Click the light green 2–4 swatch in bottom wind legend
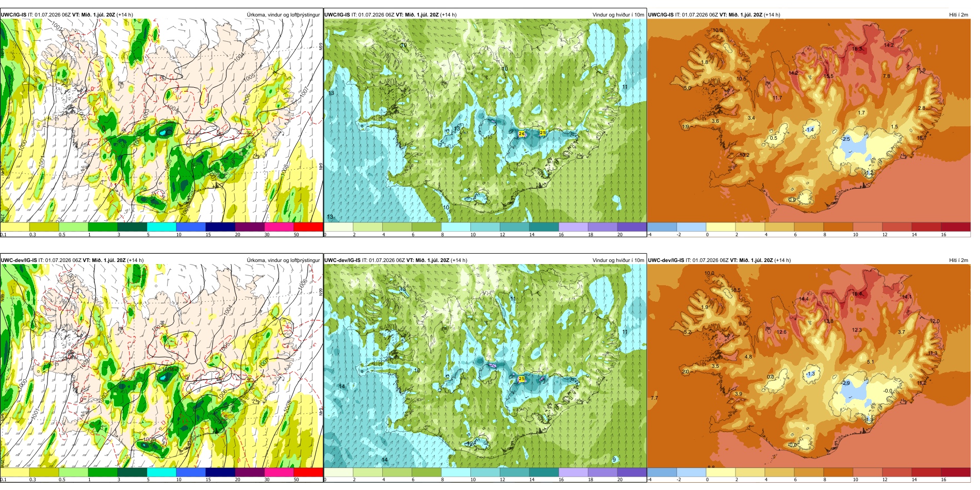The image size is (980, 490). 368,472
